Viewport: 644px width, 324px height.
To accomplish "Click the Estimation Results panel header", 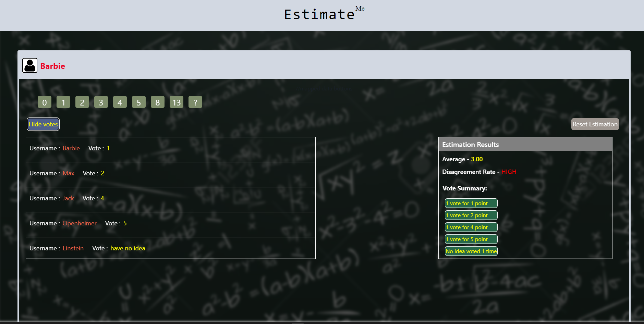I will 525,145.
